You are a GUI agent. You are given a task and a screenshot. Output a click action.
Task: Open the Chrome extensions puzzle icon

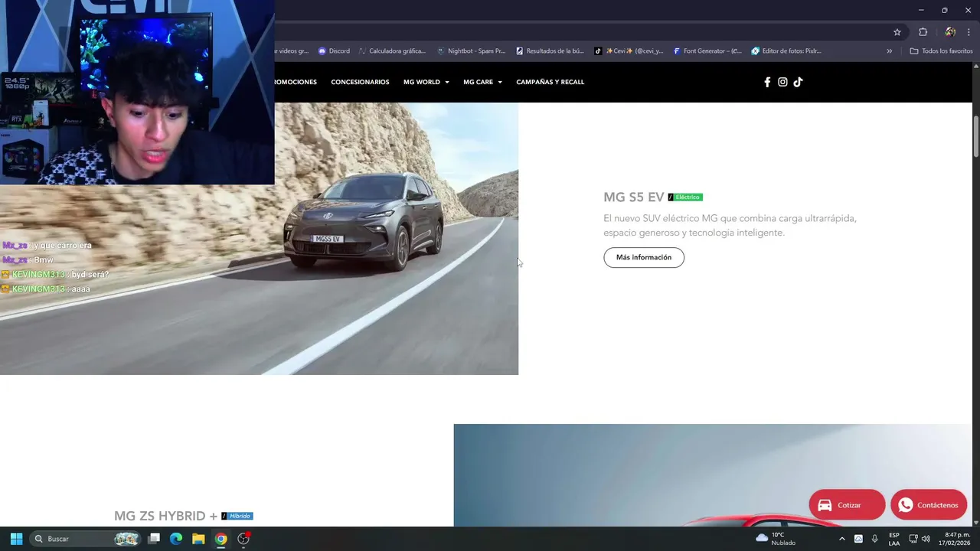[x=923, y=32]
